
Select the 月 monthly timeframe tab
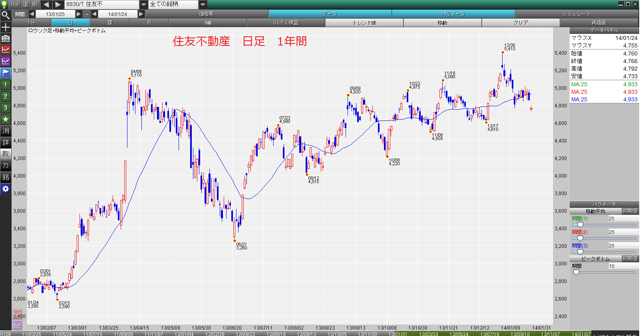coord(149,23)
